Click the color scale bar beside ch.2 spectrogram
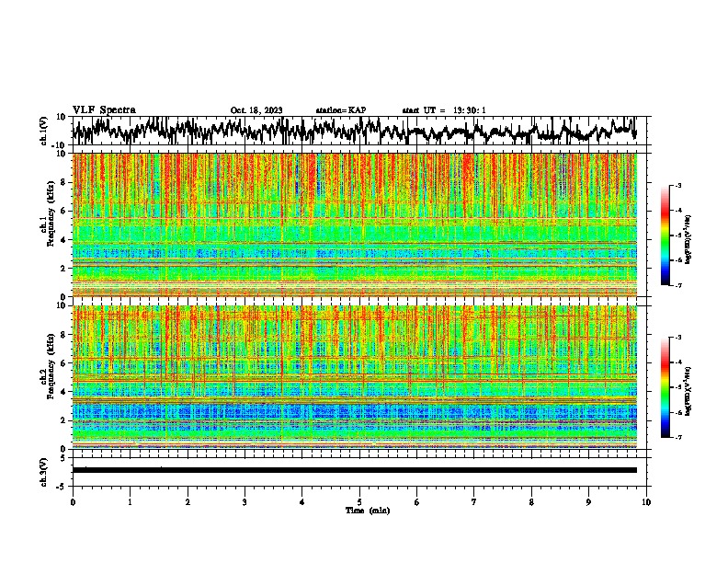The height and width of the screenshot is (563, 728). [665, 387]
